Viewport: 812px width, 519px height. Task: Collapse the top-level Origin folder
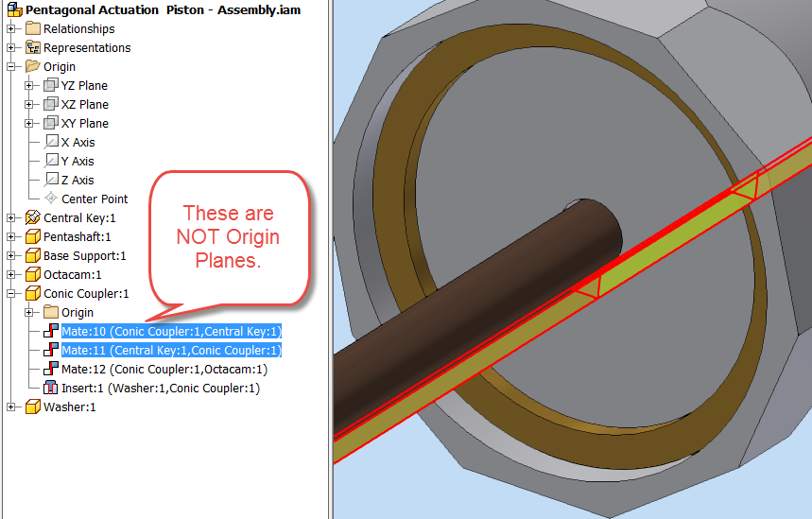11,67
